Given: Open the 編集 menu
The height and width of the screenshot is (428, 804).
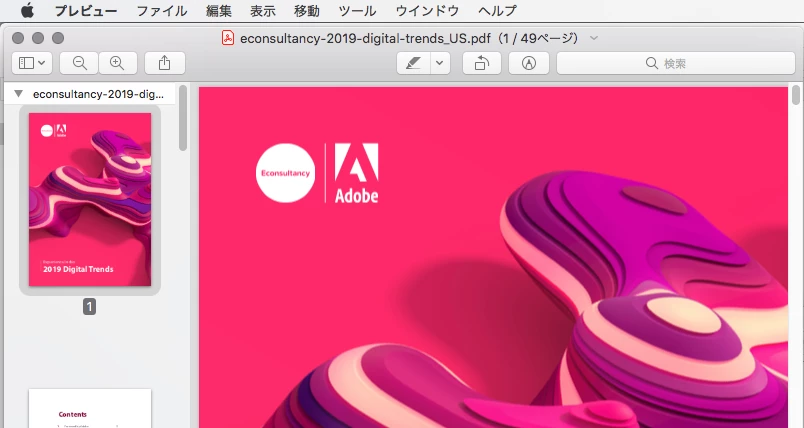Looking at the screenshot, I should tap(219, 11).
